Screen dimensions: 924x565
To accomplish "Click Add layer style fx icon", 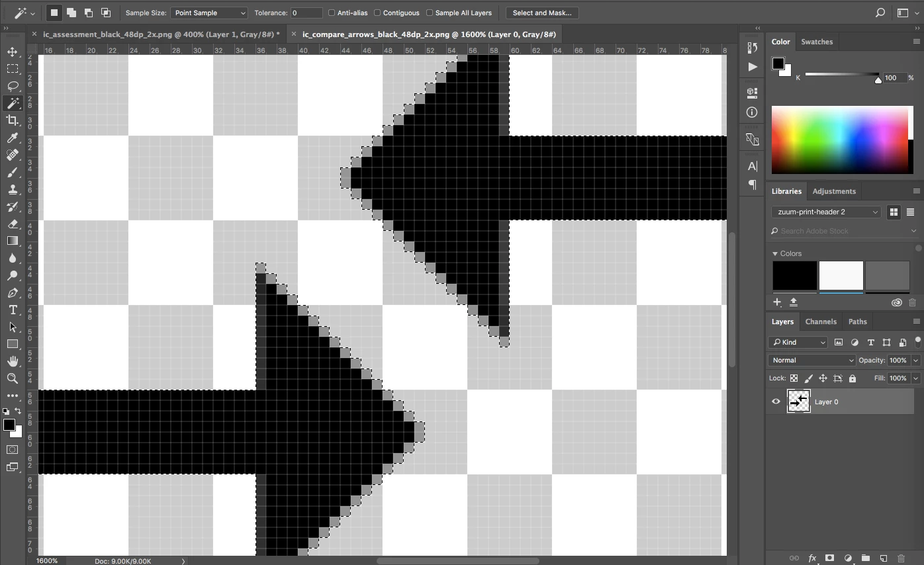I will tap(812, 558).
